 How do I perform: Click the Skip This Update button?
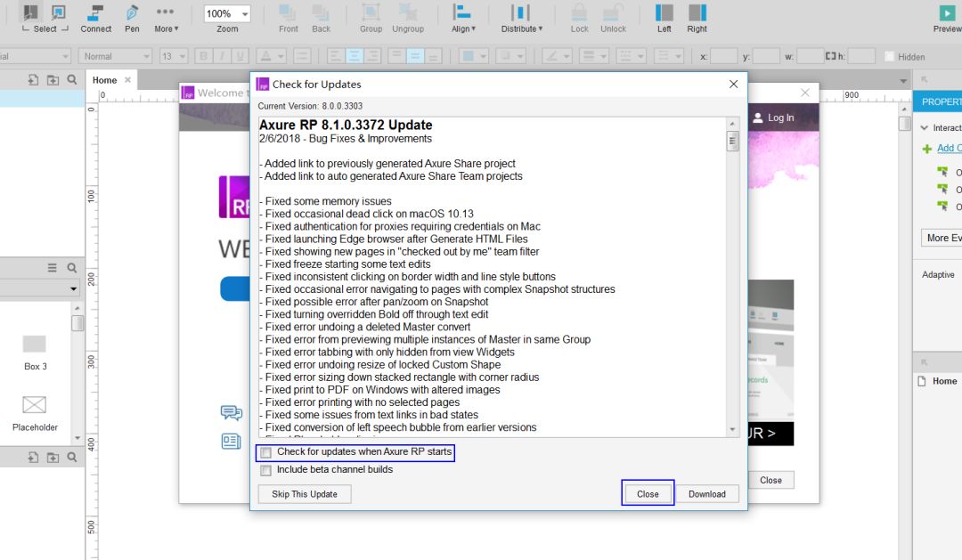305,494
